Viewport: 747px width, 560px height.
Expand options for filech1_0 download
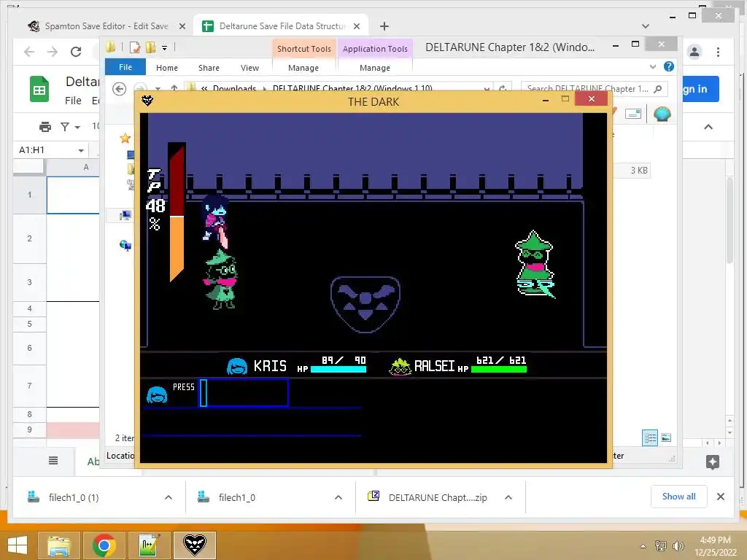338,497
